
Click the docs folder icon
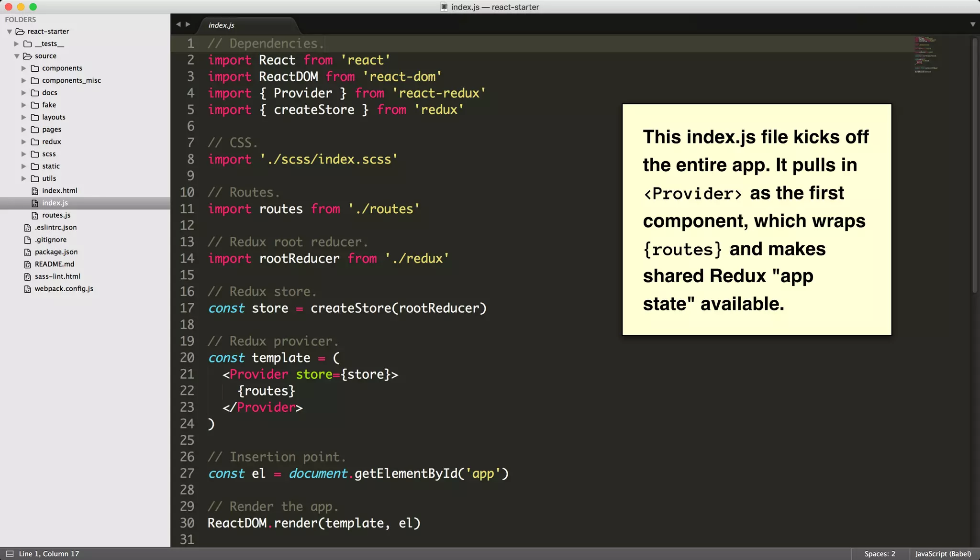coord(35,93)
